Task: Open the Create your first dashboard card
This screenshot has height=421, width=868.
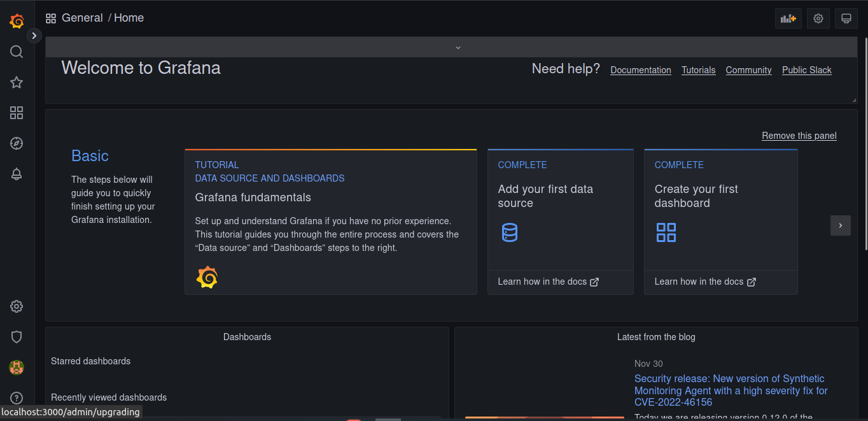Action: coord(721,222)
